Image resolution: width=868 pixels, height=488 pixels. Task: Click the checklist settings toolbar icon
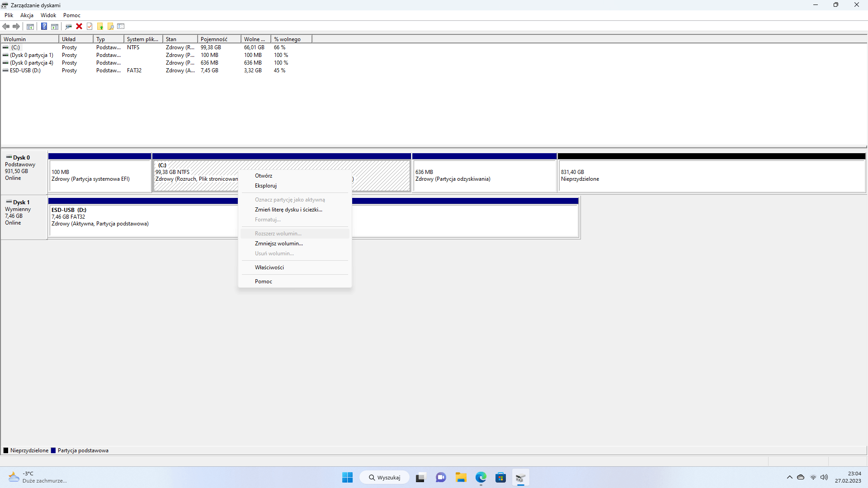click(x=121, y=27)
